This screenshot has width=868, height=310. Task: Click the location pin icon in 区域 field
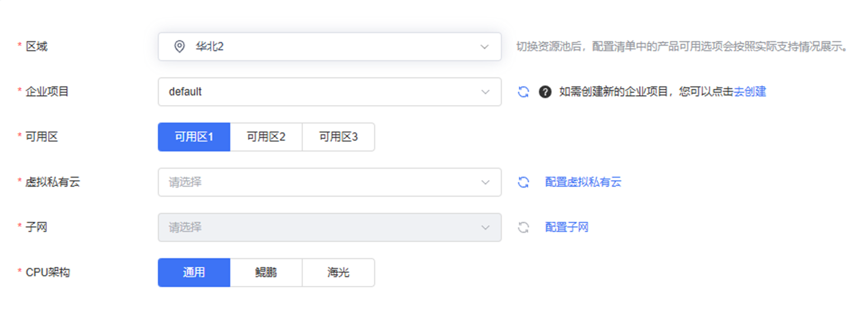click(179, 47)
